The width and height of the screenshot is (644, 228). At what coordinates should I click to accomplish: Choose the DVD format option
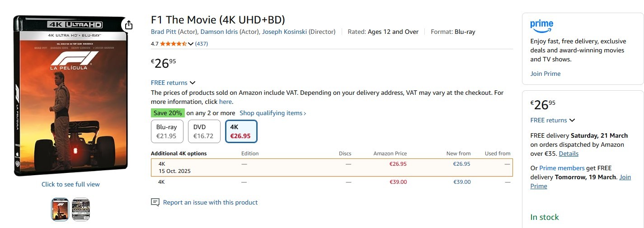click(203, 131)
